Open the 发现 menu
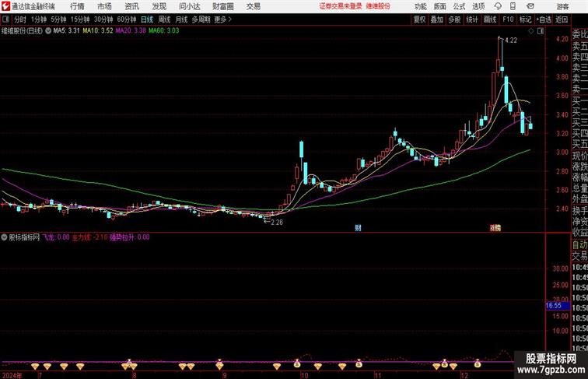Image resolution: width=588 pixels, height=379 pixels. point(159,6)
